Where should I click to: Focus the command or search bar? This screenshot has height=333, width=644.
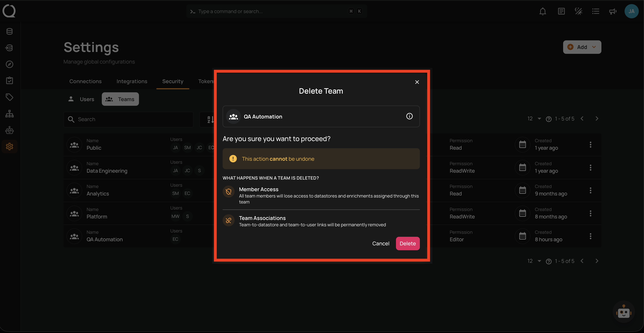click(276, 11)
